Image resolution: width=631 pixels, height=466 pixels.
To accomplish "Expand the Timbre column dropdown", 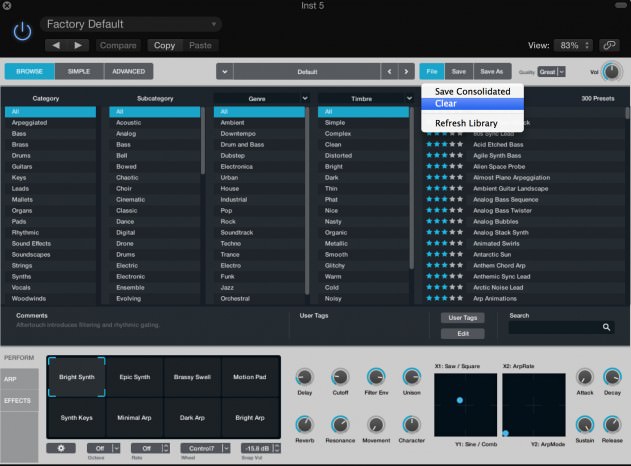I will tap(409, 98).
